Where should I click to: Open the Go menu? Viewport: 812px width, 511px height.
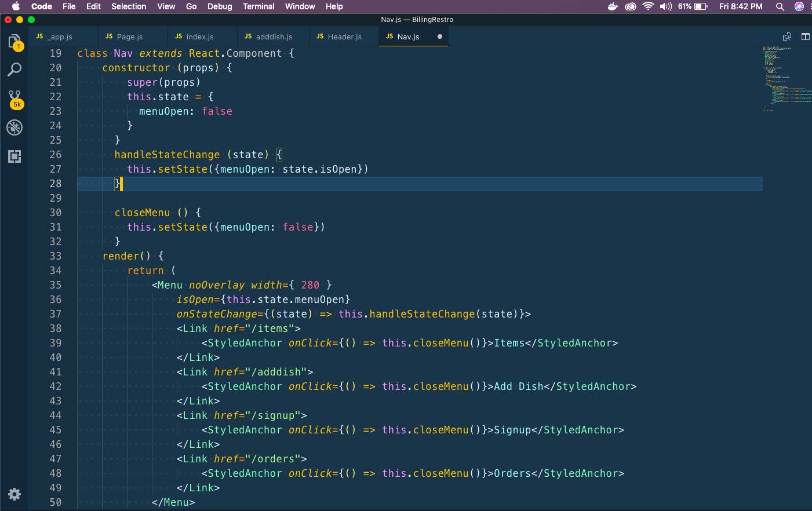pyautogui.click(x=191, y=6)
